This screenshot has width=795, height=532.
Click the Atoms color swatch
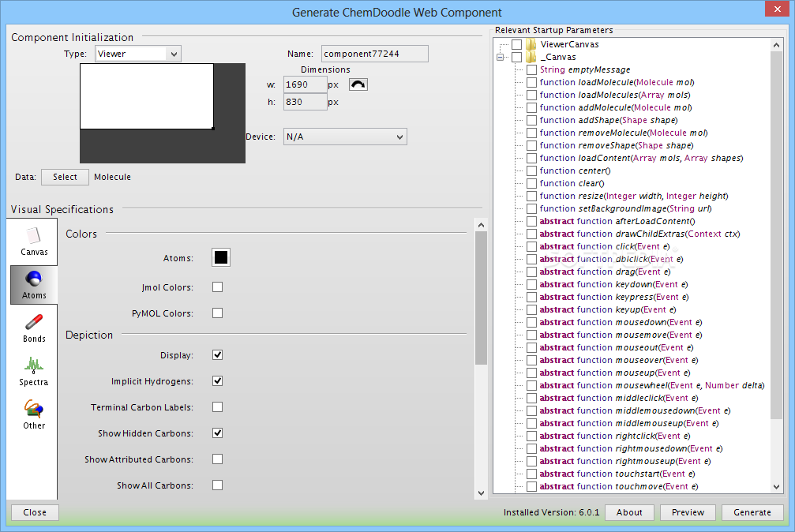(221, 257)
